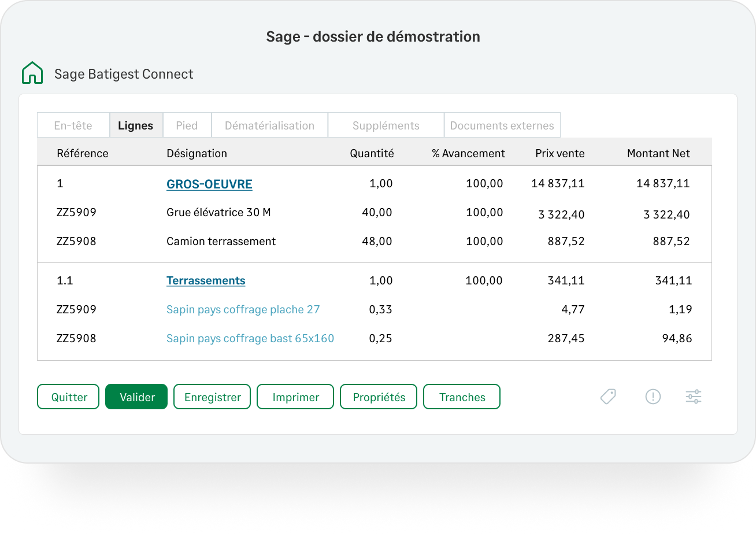This screenshot has width=756, height=548.
Task: Click the Sage Batigest home icon
Action: pos(32,73)
